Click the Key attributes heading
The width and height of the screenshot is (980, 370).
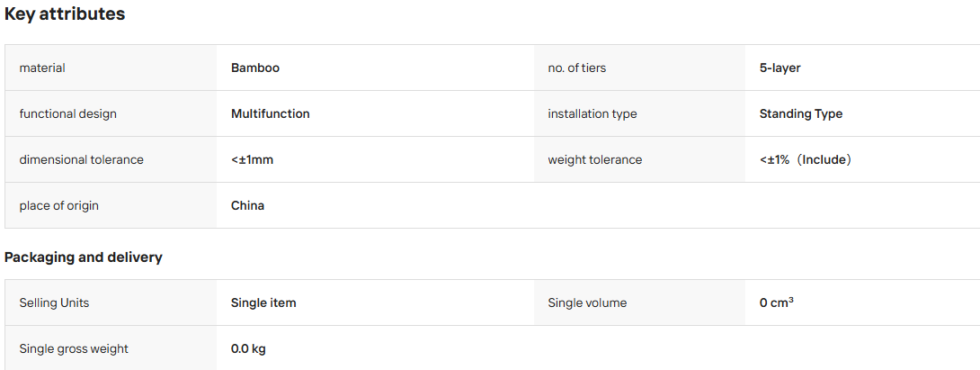click(65, 14)
